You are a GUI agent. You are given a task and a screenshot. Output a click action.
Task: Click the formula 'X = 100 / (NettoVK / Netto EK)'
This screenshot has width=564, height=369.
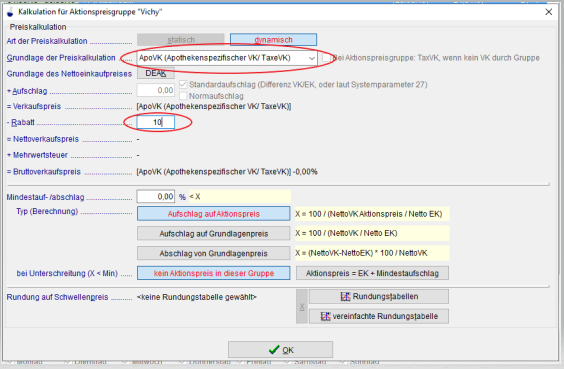346,233
